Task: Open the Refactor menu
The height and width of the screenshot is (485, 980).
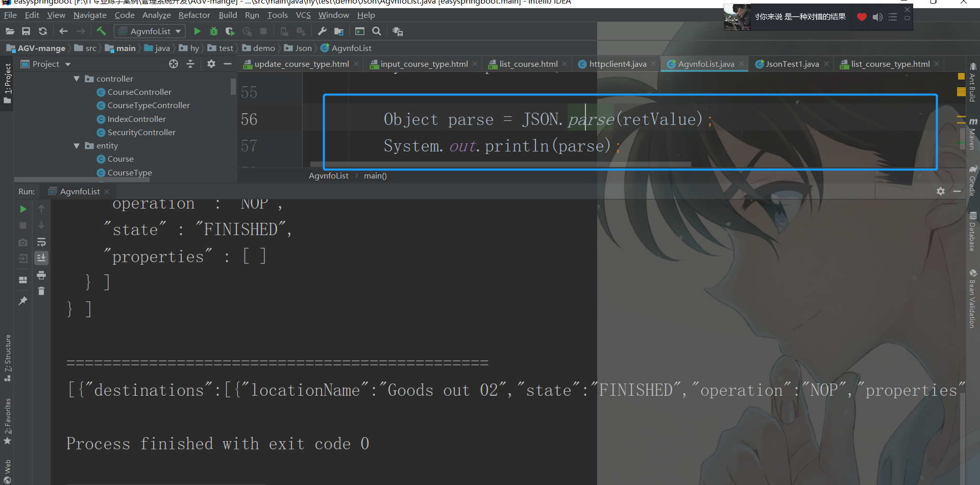Action: click(194, 15)
